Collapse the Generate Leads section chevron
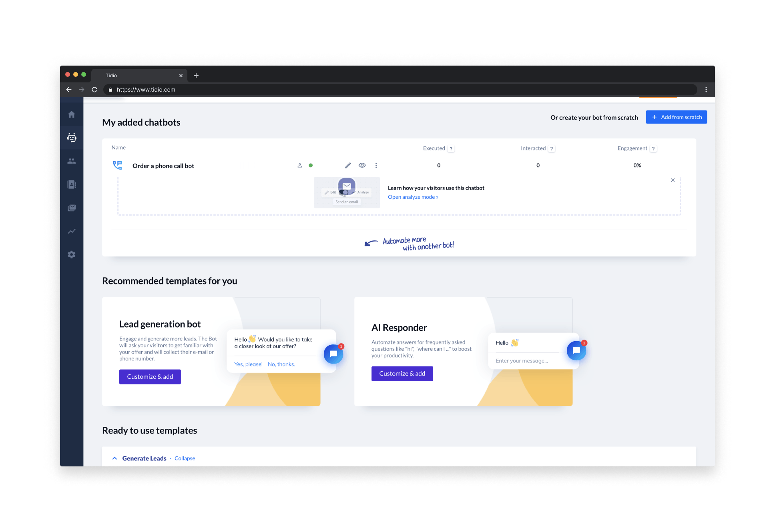Screen dimensions: 775x532 [114, 458]
